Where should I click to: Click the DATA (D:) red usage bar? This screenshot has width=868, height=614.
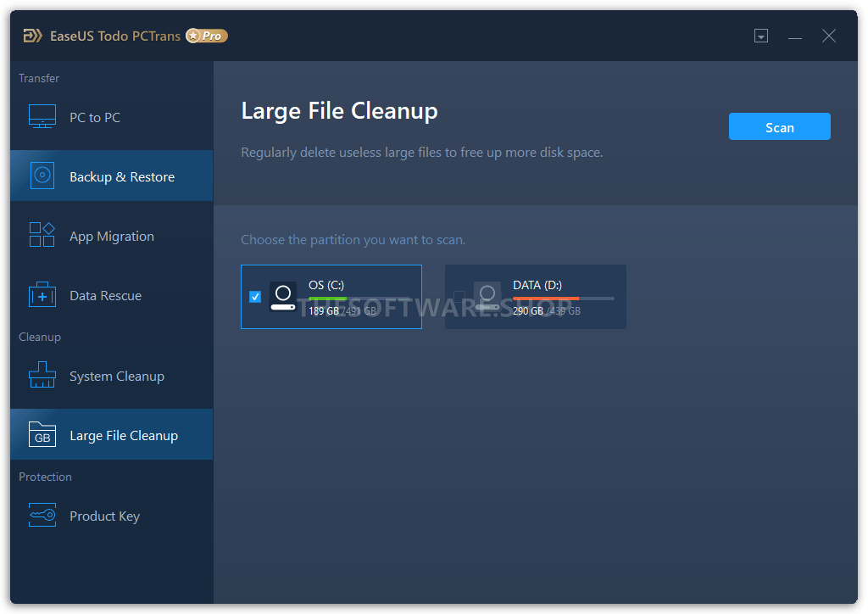546,299
